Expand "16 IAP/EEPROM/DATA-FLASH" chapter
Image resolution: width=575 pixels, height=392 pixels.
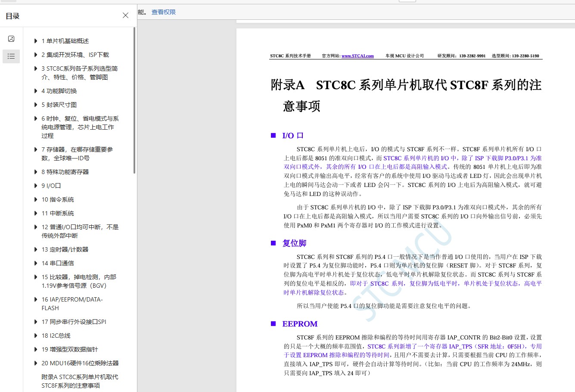click(x=36, y=299)
